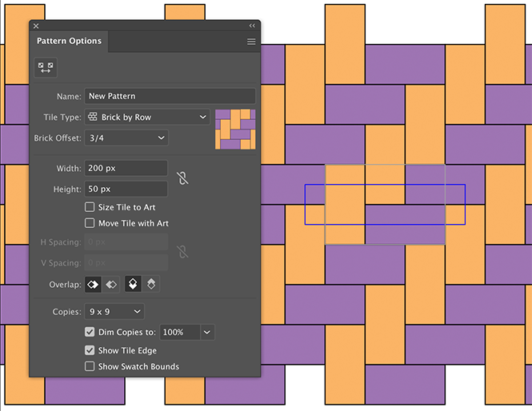Viewport: 532px width, 411px height.
Task: Switch to the Pattern Options tab
Action: click(69, 41)
